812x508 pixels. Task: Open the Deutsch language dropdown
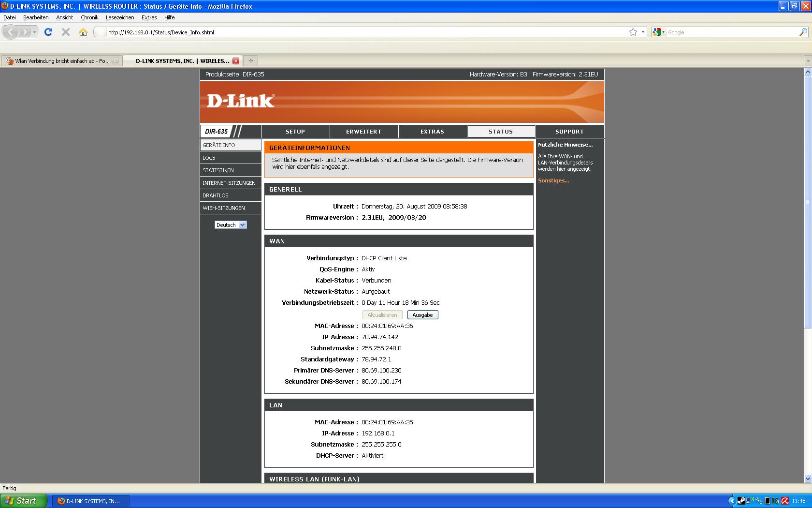coord(231,225)
